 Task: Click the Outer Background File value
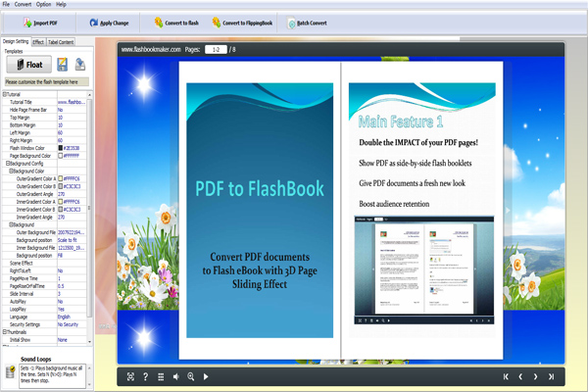[x=72, y=232]
